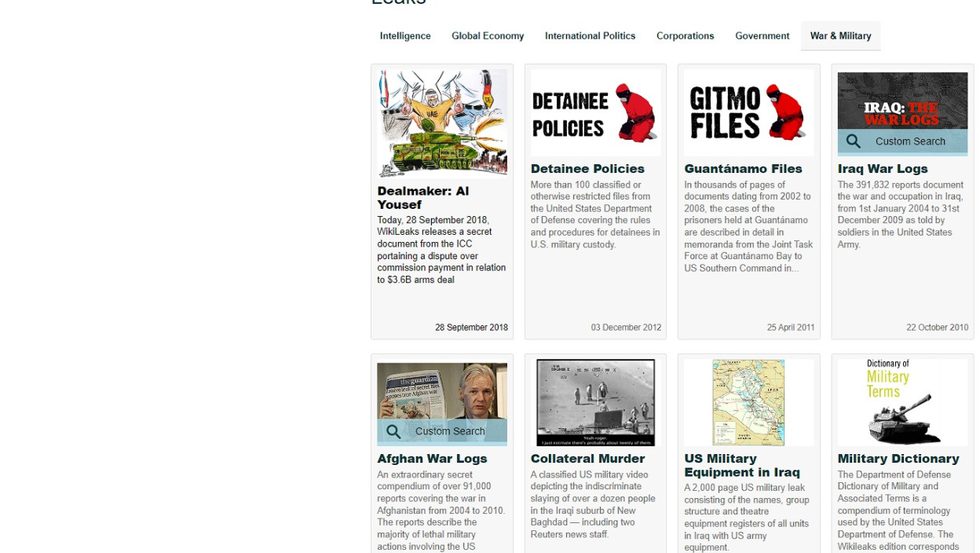Open US Military Equipment in Iraq link
This screenshot has width=980, height=553.
(742, 466)
